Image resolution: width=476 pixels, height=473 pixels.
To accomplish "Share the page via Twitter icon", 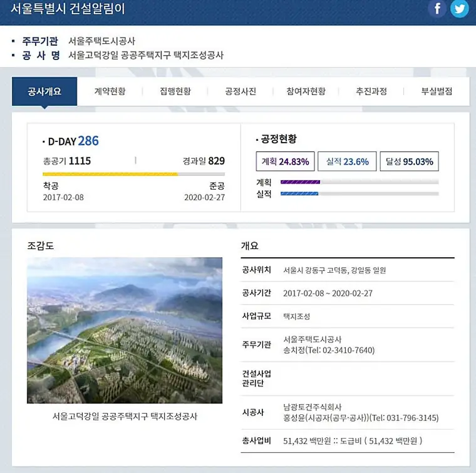I will (459, 9).
